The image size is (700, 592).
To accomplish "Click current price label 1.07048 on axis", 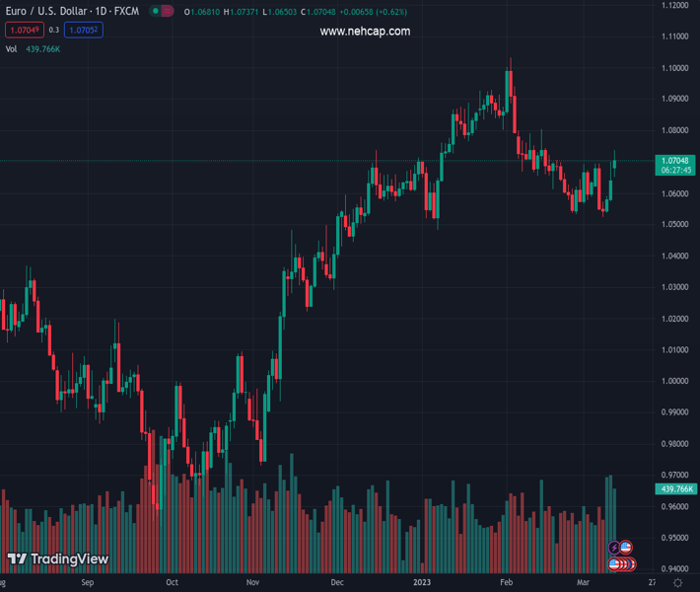I will pyautogui.click(x=675, y=160).
